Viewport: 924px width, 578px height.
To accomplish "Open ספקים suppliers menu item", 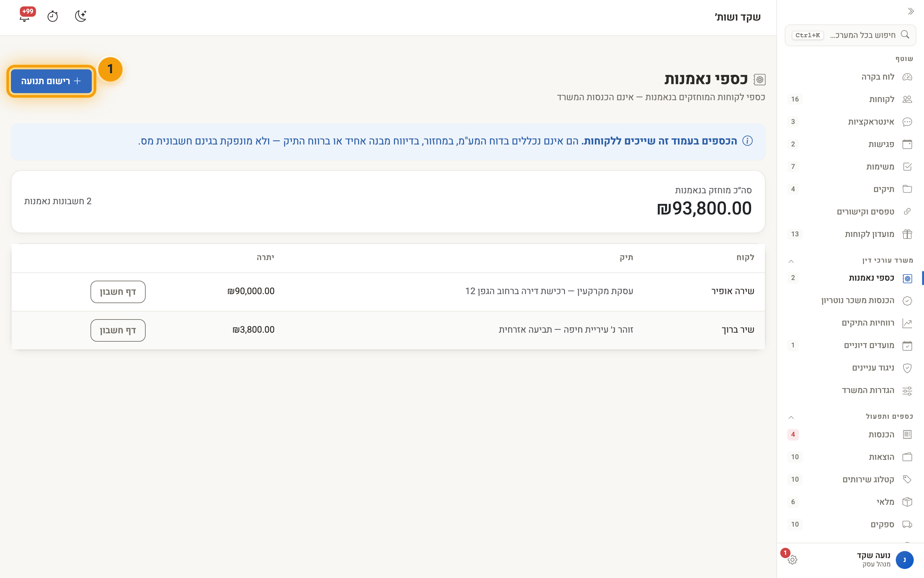I will [850, 524].
